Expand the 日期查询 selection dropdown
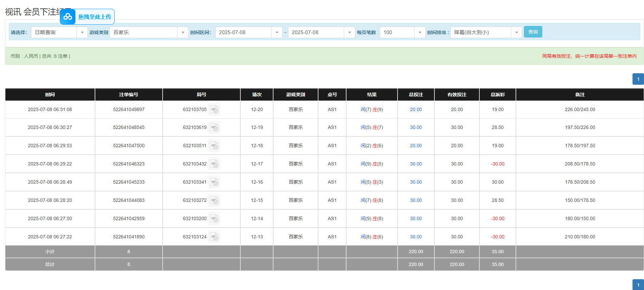 [82, 32]
